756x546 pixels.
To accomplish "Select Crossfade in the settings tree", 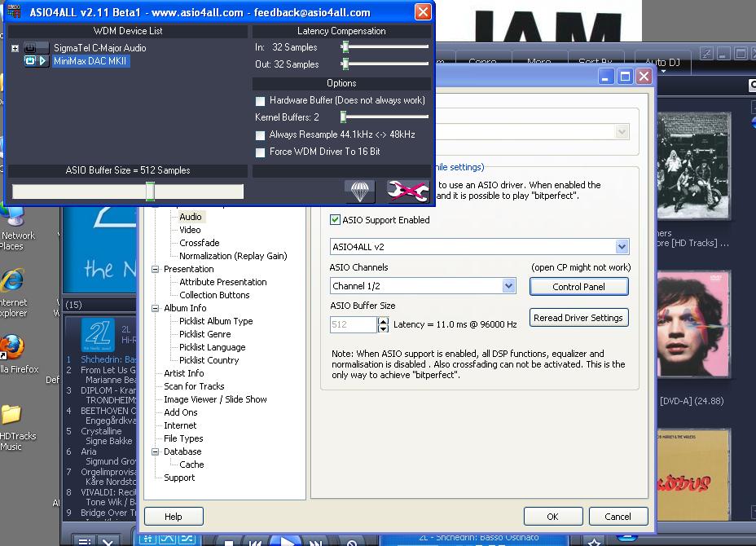I will pos(199,243).
